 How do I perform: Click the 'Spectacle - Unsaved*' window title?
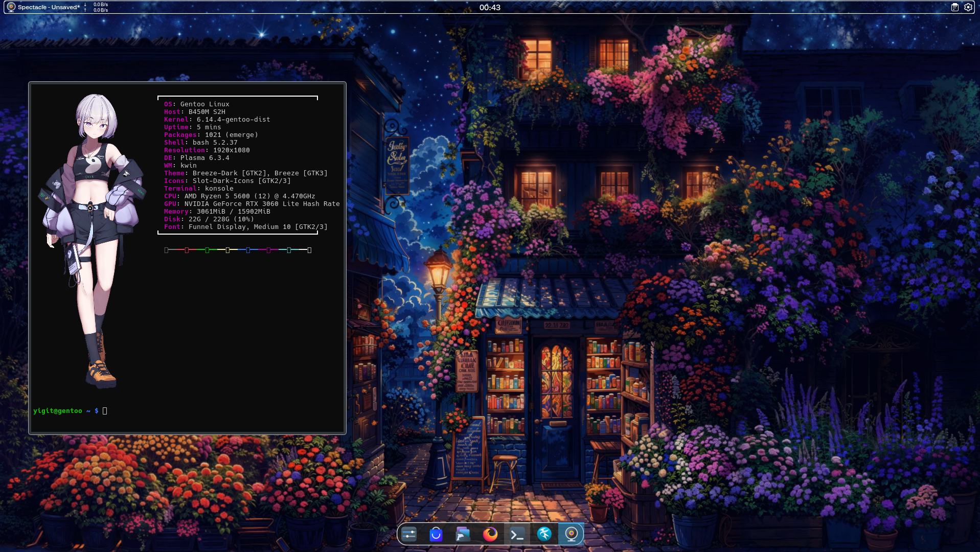click(49, 7)
